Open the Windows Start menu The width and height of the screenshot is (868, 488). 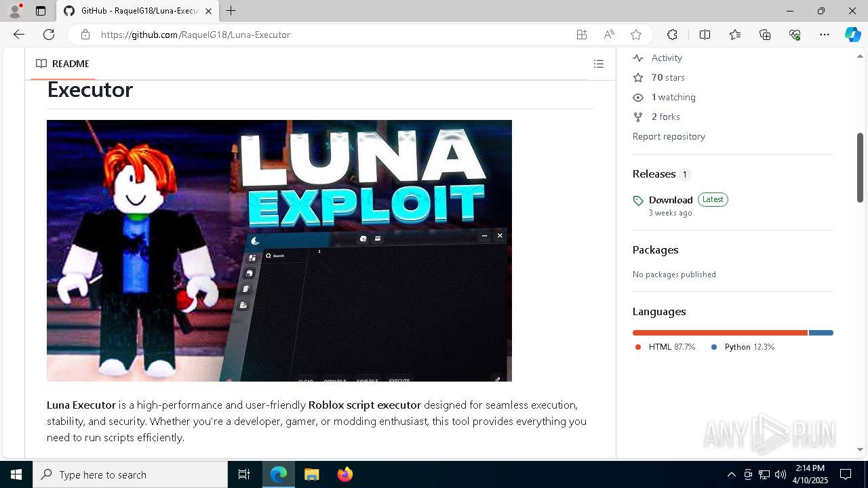(16, 474)
